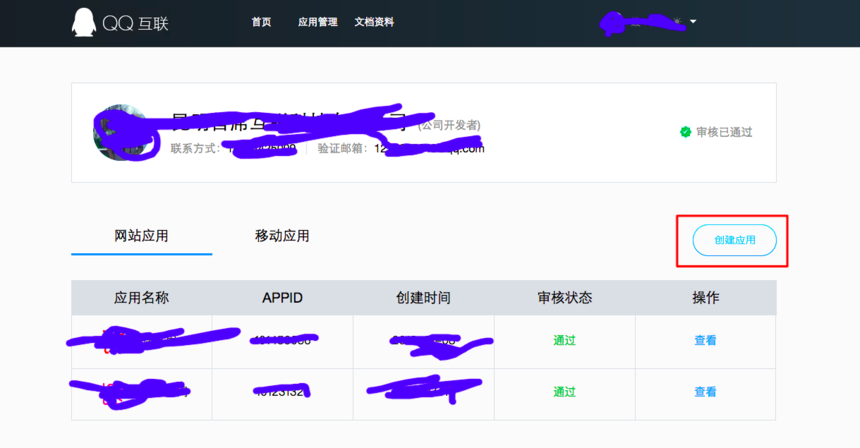Open the 文档资料 navigation item
Image resolution: width=860 pixels, height=448 pixels.
pyautogui.click(x=374, y=22)
